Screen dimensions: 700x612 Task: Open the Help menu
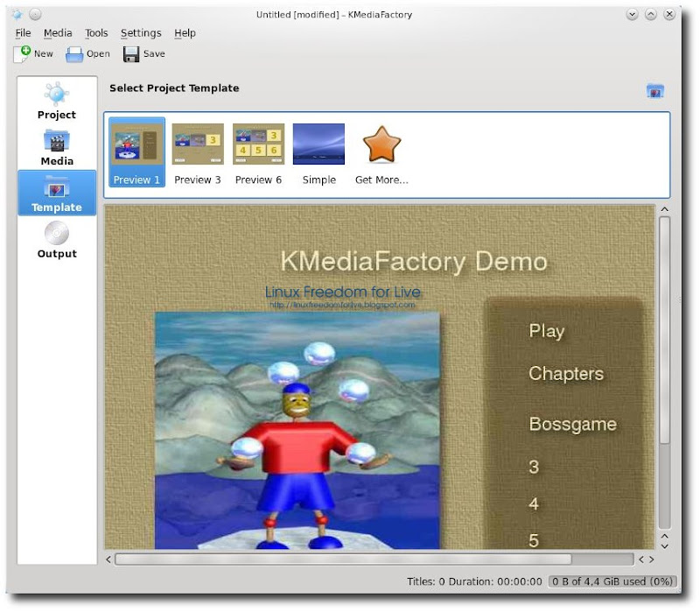pyautogui.click(x=185, y=33)
